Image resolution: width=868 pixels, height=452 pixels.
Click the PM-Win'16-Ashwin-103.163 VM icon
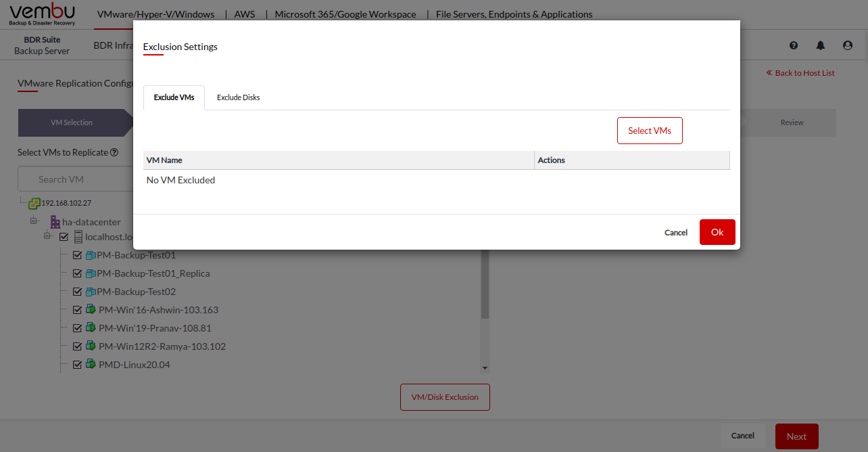[91, 310]
